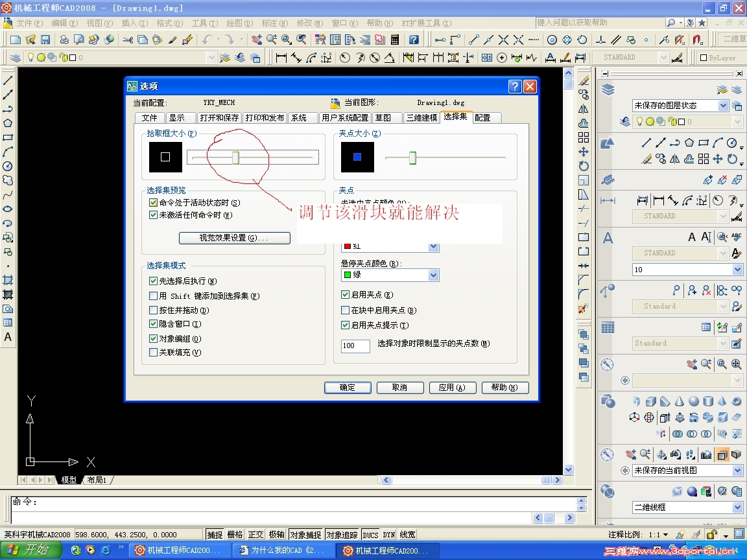Click the Erase tool in modify toolbar

pyautogui.click(x=584, y=80)
